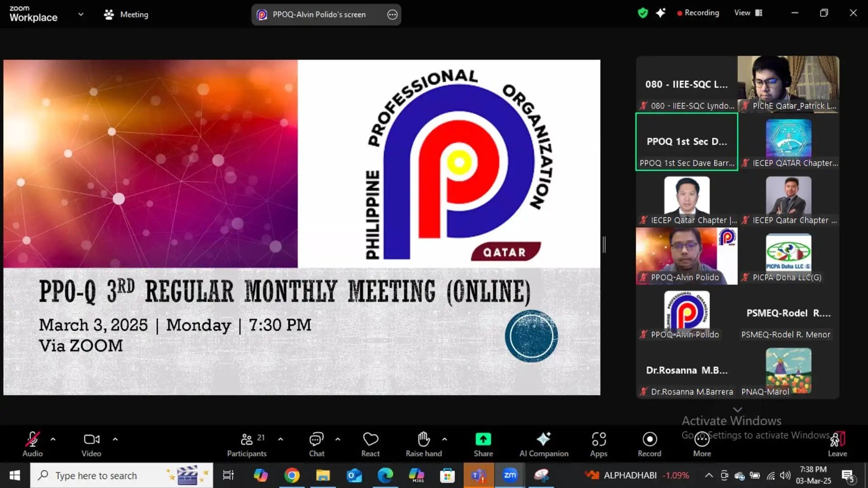Expand the video options caret
Viewport: 868px width, 488px height.
click(115, 439)
